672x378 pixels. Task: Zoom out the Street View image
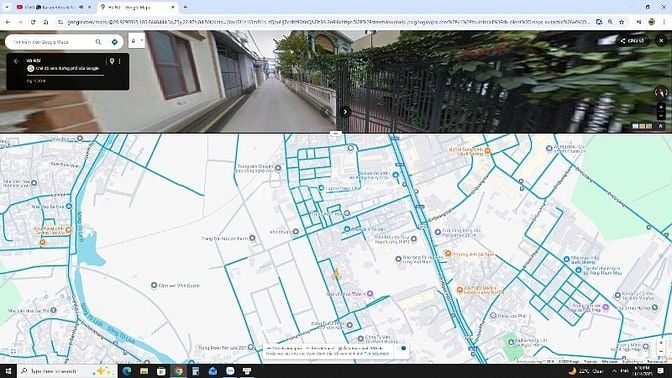[661, 116]
